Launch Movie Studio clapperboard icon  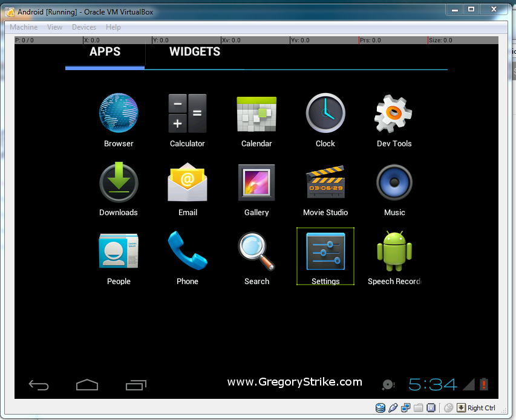325,183
